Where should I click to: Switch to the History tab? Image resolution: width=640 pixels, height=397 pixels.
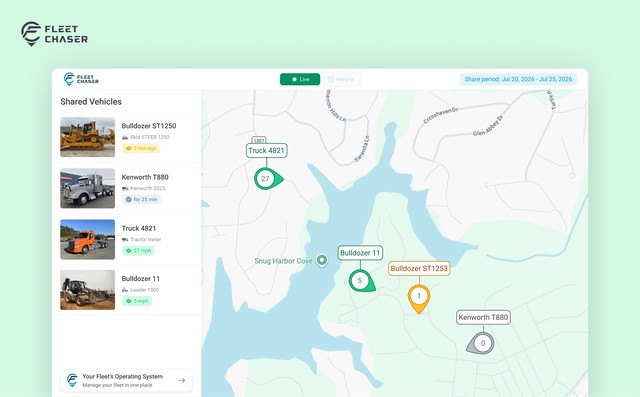[341, 79]
